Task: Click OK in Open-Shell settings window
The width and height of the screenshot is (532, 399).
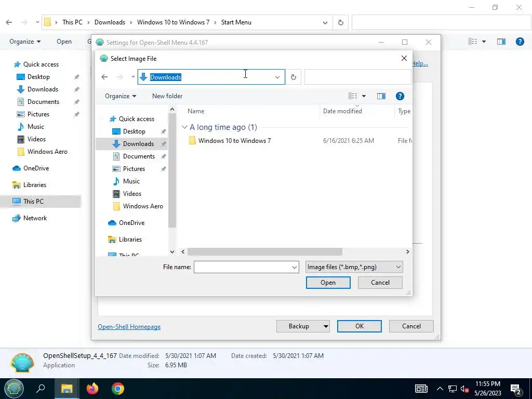Action: point(360,326)
